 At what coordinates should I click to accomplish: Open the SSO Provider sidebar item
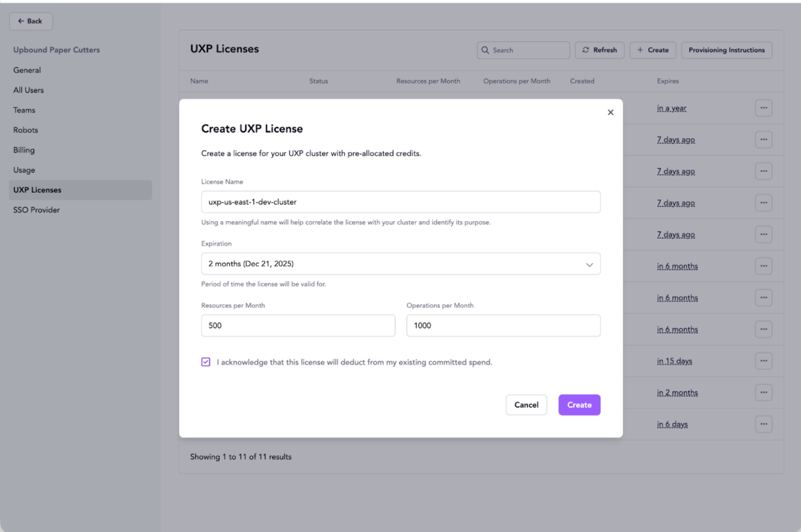click(36, 210)
